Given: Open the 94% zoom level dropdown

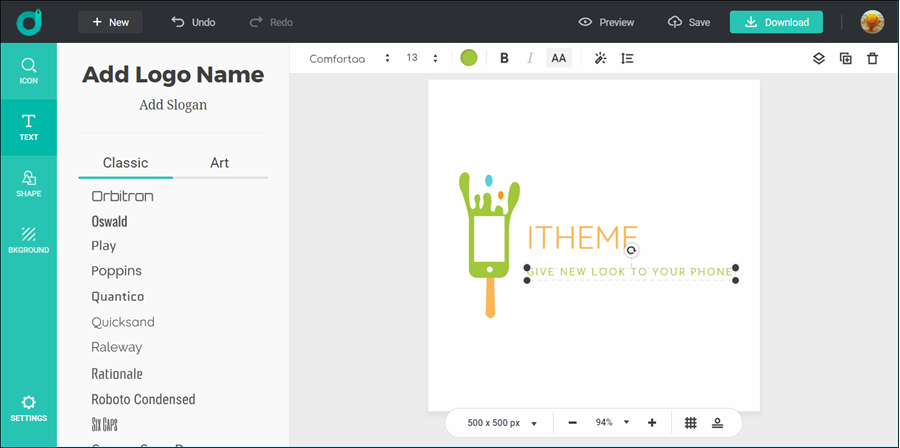Looking at the screenshot, I should tap(612, 423).
